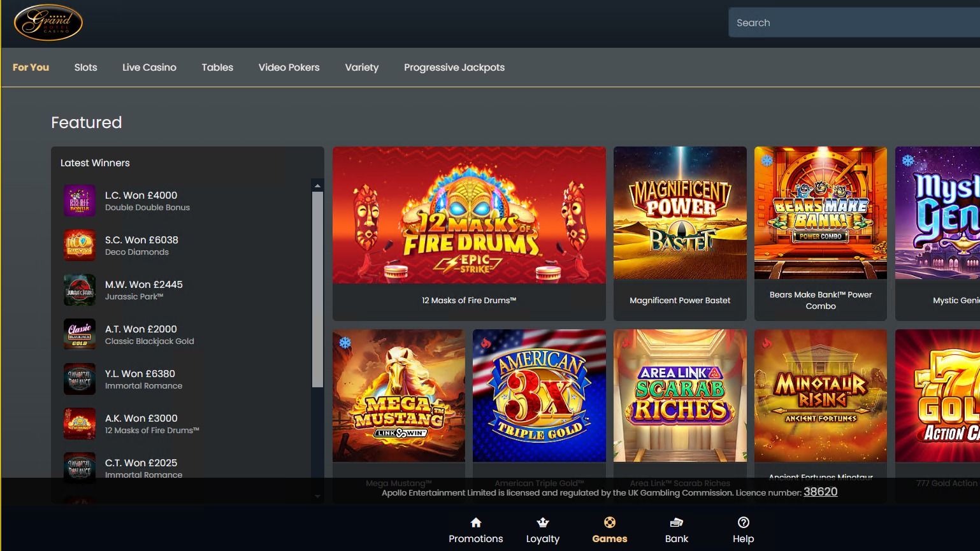Click the 'Featured' section heading
Viewport: 980px width, 551px height.
click(x=86, y=122)
